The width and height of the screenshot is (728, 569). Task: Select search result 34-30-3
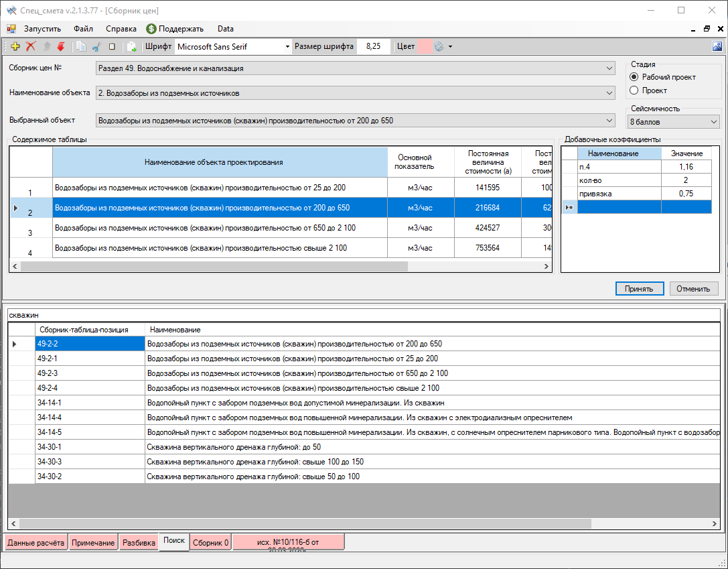pyautogui.click(x=364, y=462)
